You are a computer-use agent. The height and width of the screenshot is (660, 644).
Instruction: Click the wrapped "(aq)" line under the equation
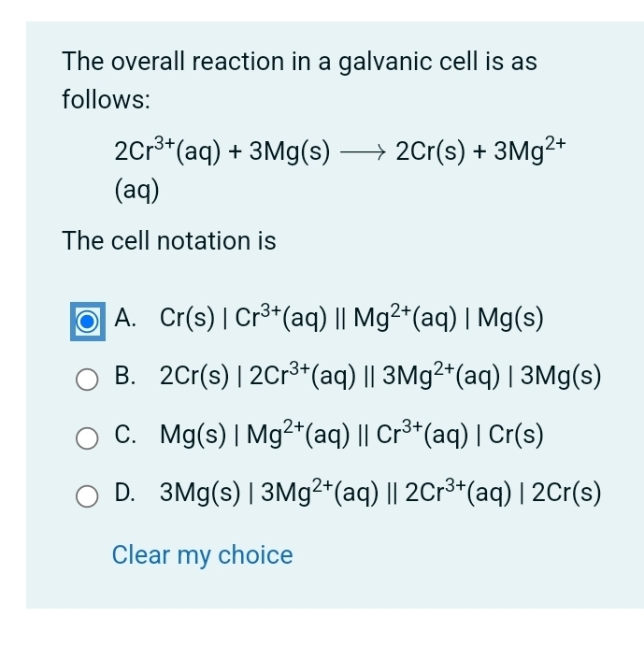[136, 191]
